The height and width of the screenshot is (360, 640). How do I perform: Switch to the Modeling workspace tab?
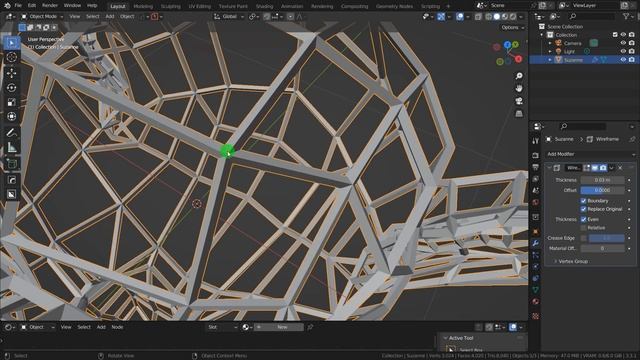(x=143, y=6)
